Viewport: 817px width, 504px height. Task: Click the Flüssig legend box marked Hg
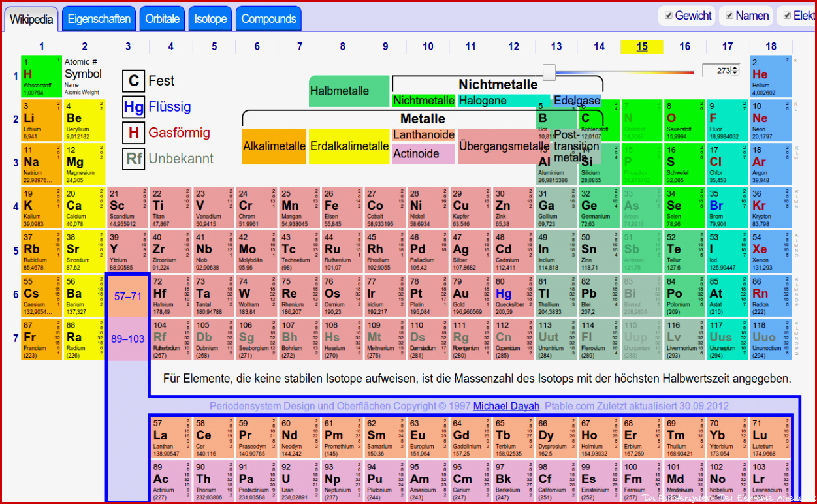click(134, 107)
